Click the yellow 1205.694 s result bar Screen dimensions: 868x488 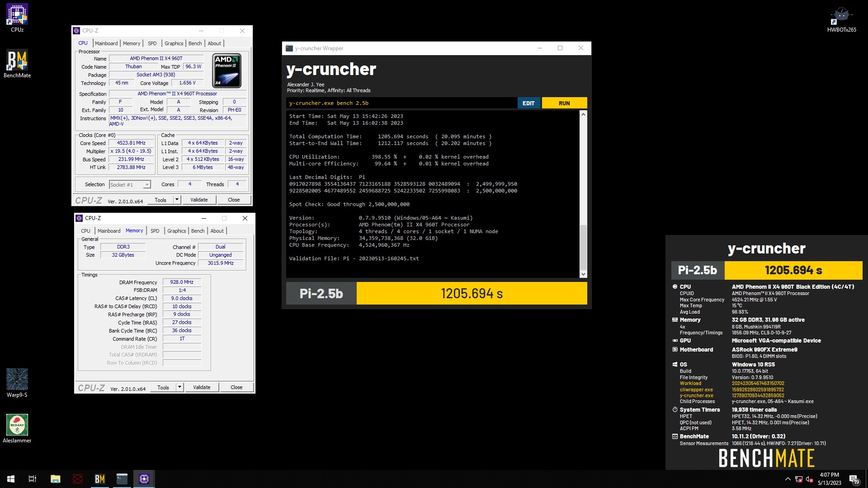click(472, 293)
